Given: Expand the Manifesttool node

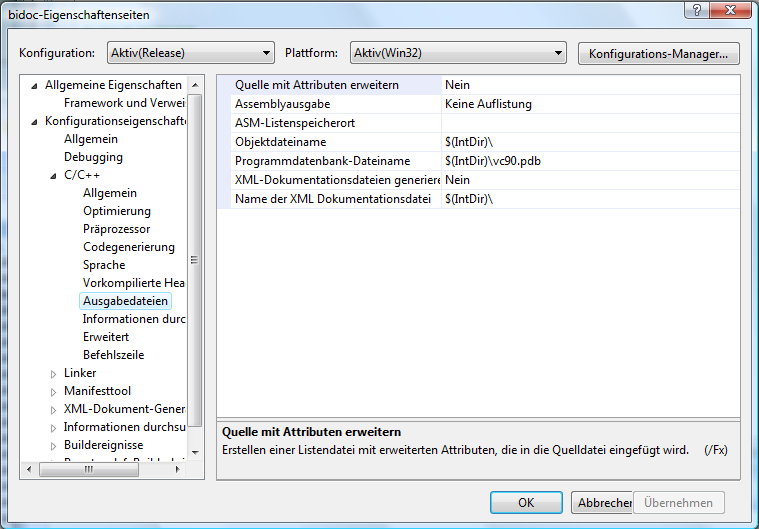Looking at the screenshot, I should point(54,391).
